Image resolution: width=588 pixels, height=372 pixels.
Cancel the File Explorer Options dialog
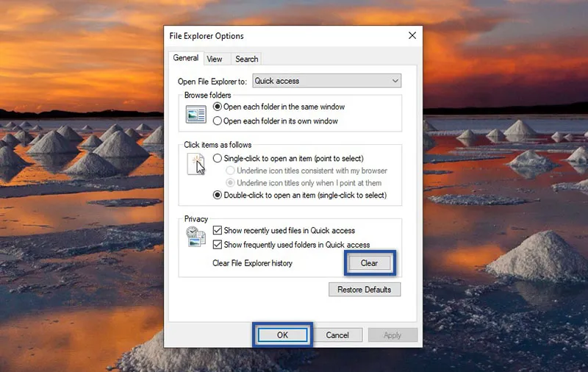coord(337,335)
